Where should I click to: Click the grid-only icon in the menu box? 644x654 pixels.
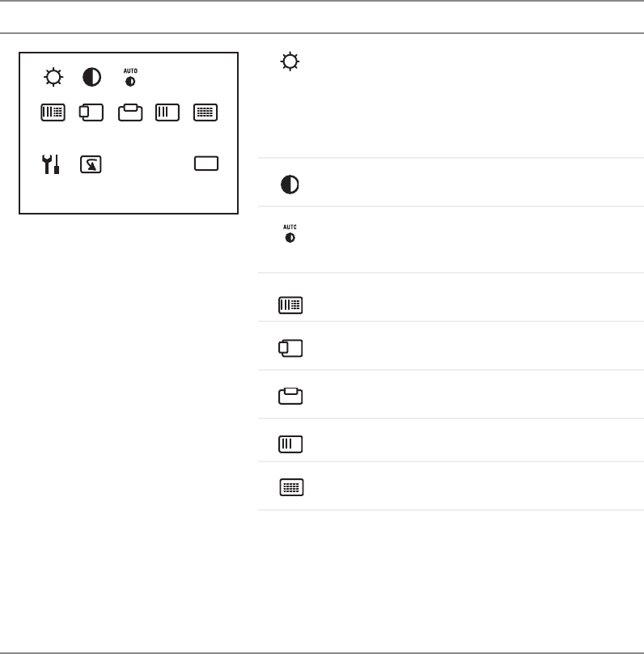(x=205, y=113)
